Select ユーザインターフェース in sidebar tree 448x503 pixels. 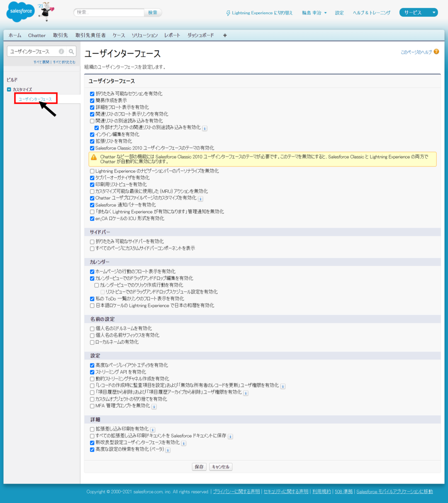click(x=35, y=99)
